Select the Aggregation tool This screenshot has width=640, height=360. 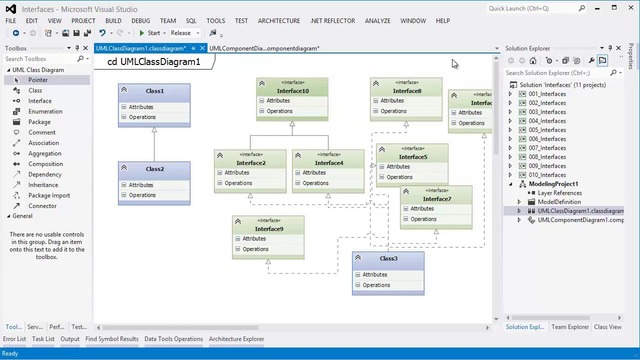click(x=47, y=153)
